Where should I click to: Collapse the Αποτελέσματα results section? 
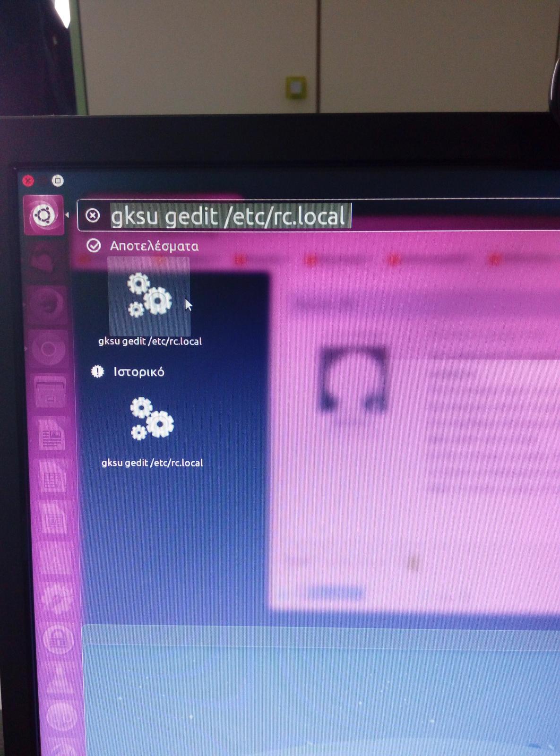click(x=94, y=246)
